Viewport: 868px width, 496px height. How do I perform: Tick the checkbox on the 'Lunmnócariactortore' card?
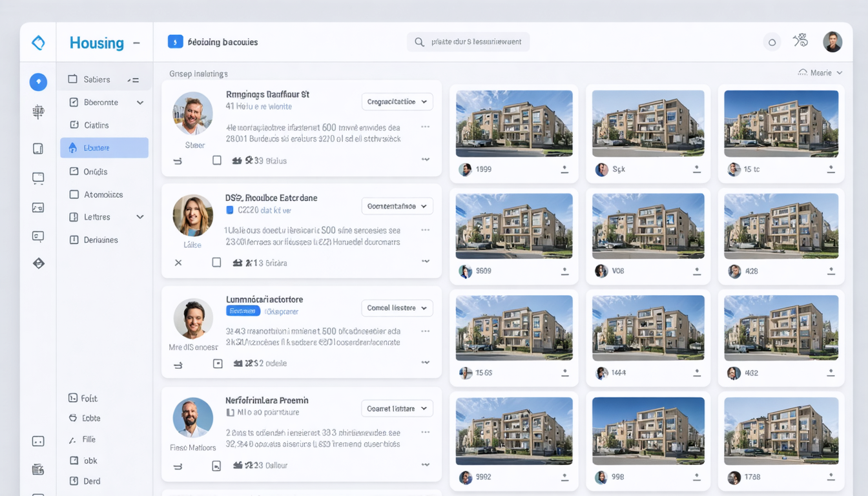pos(218,364)
